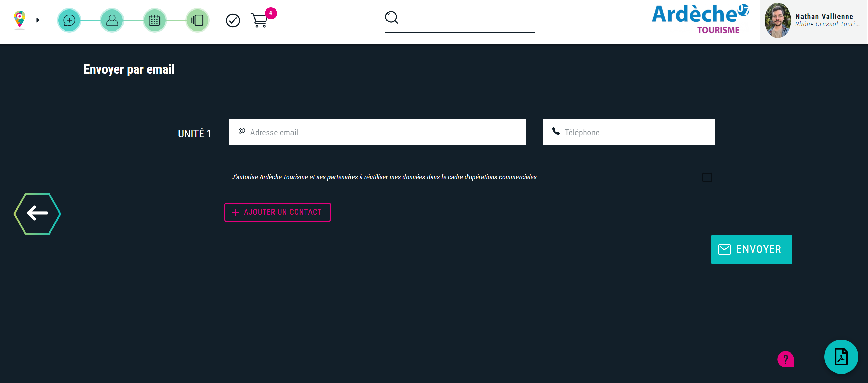Open the person profile step icon
868x383 pixels.
click(112, 20)
